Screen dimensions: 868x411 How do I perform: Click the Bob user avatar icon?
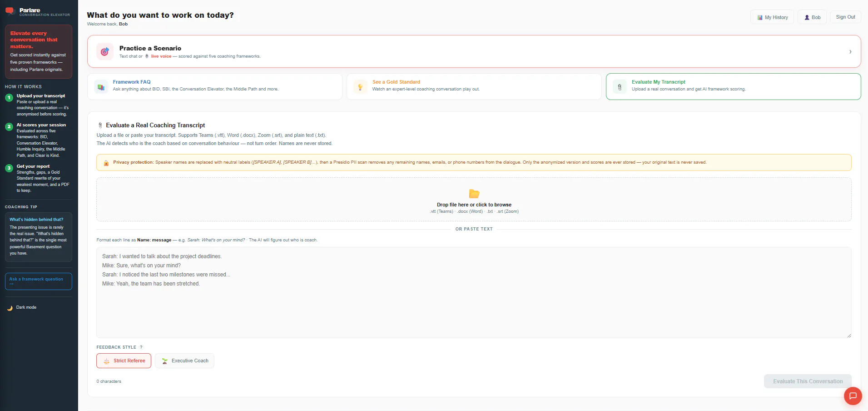point(807,18)
